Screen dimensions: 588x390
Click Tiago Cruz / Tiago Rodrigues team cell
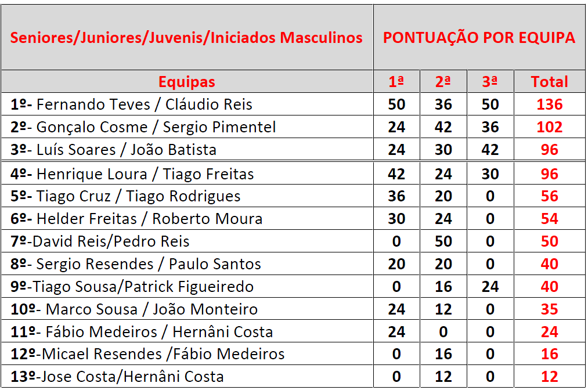click(187, 196)
